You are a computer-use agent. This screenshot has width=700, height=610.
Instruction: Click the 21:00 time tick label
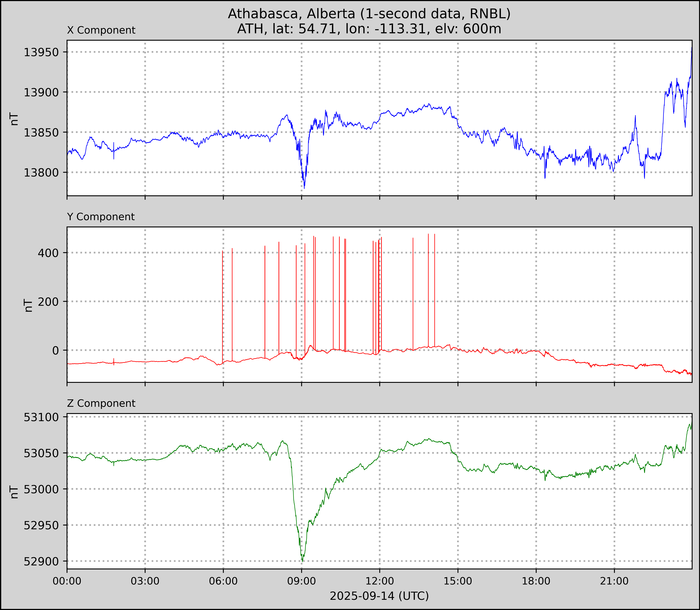pyautogui.click(x=614, y=581)
